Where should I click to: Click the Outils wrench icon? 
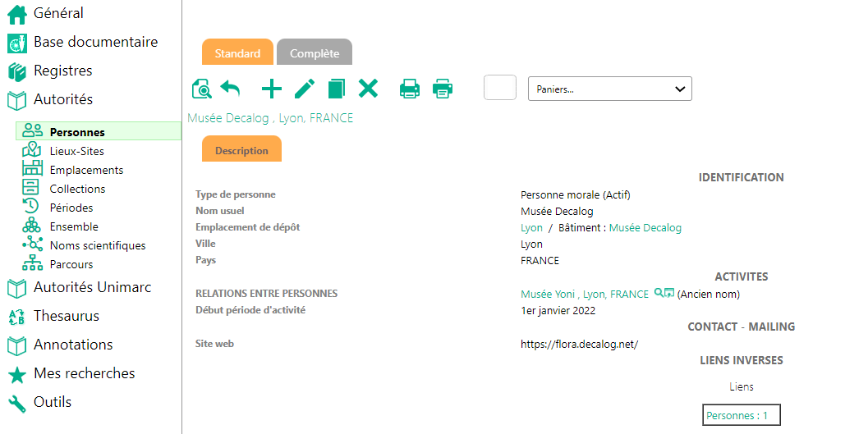(x=17, y=404)
